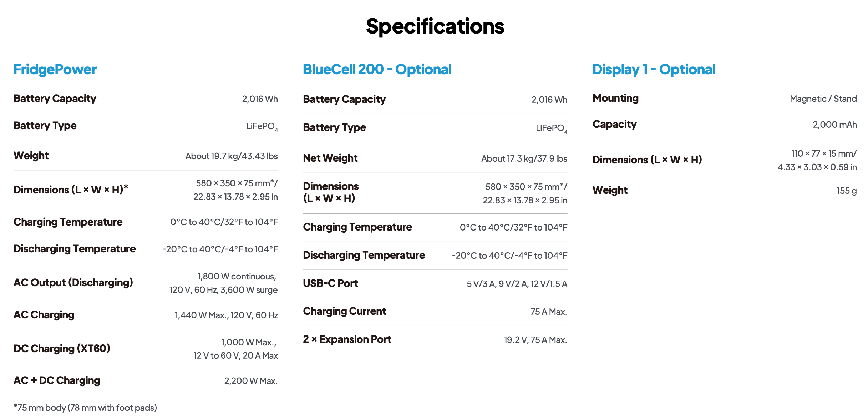Click the 2 × Expansion Port label
The image size is (868, 419).
(x=347, y=339)
